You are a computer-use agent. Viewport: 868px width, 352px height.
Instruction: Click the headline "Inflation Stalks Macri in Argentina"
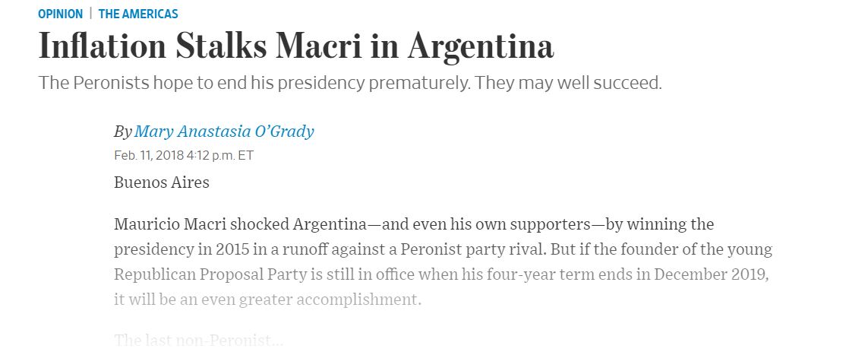click(x=296, y=46)
